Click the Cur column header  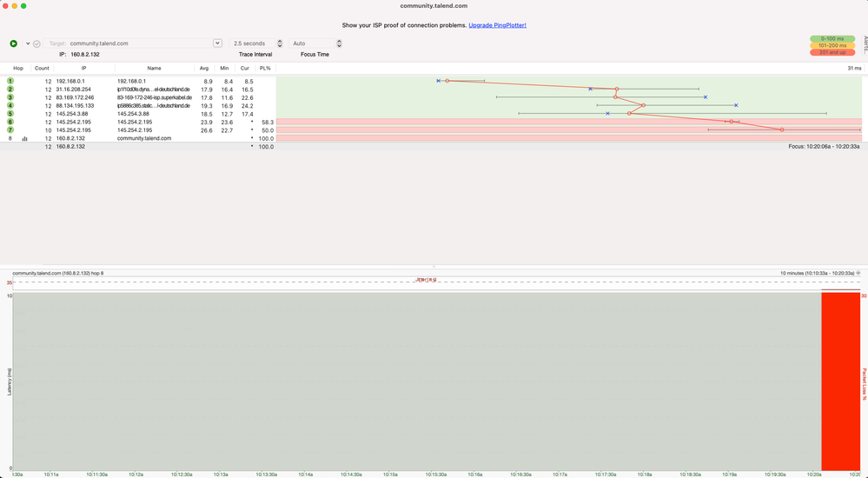[245, 68]
